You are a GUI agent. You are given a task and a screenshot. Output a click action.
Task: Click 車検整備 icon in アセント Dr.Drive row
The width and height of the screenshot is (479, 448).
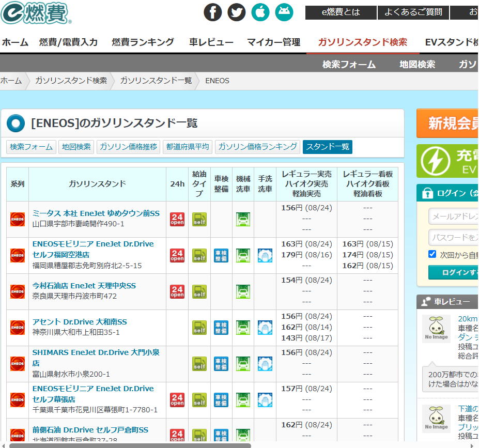221,328
